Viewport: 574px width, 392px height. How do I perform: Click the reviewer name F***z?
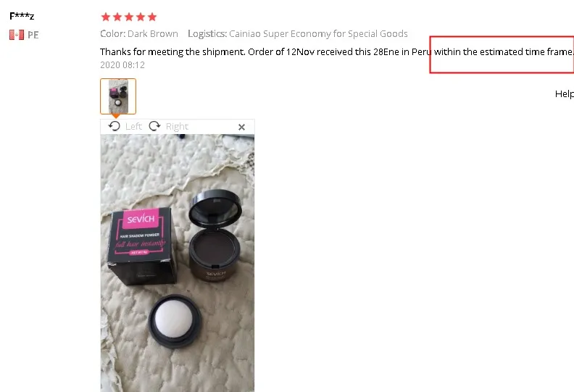pos(22,16)
